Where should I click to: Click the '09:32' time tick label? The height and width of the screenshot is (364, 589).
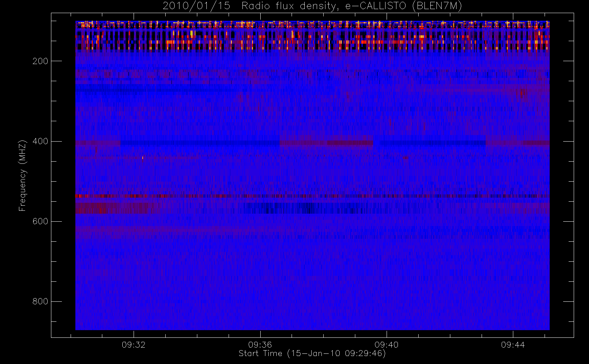pos(134,345)
